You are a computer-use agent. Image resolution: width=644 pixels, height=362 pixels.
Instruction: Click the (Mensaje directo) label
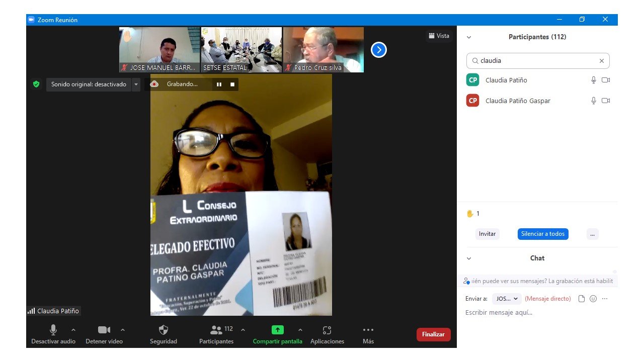pos(548,299)
